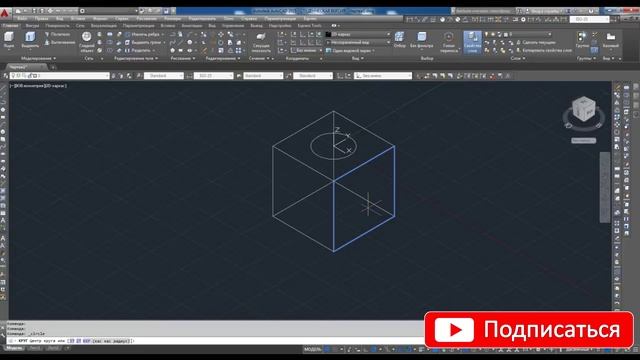
Task: Open the ISO-25 dimension style dropdown in toolbar row
Action: click(213, 76)
